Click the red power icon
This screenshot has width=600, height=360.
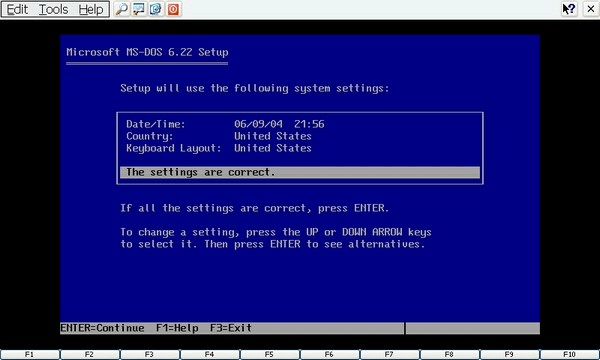[x=173, y=9]
